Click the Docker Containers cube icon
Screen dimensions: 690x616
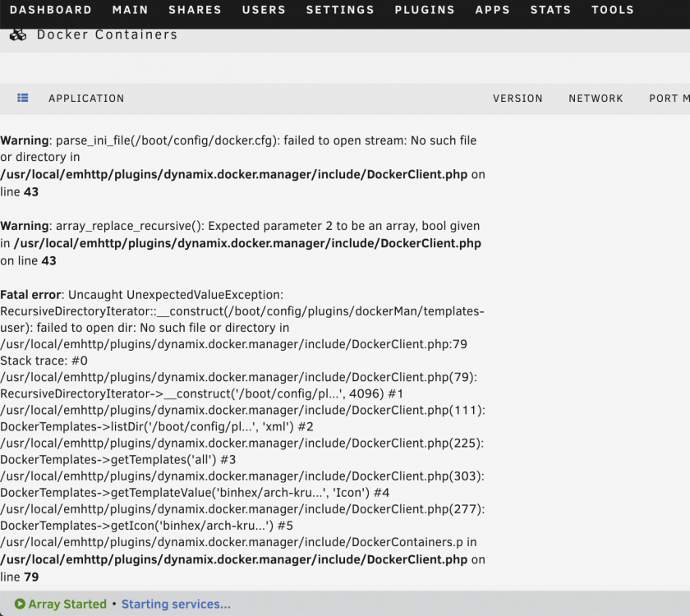(18, 34)
